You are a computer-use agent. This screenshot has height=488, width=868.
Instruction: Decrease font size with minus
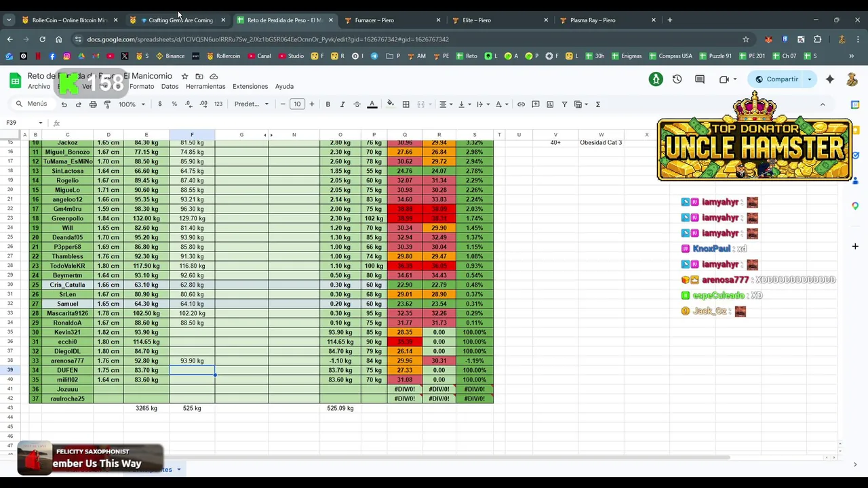(x=283, y=104)
